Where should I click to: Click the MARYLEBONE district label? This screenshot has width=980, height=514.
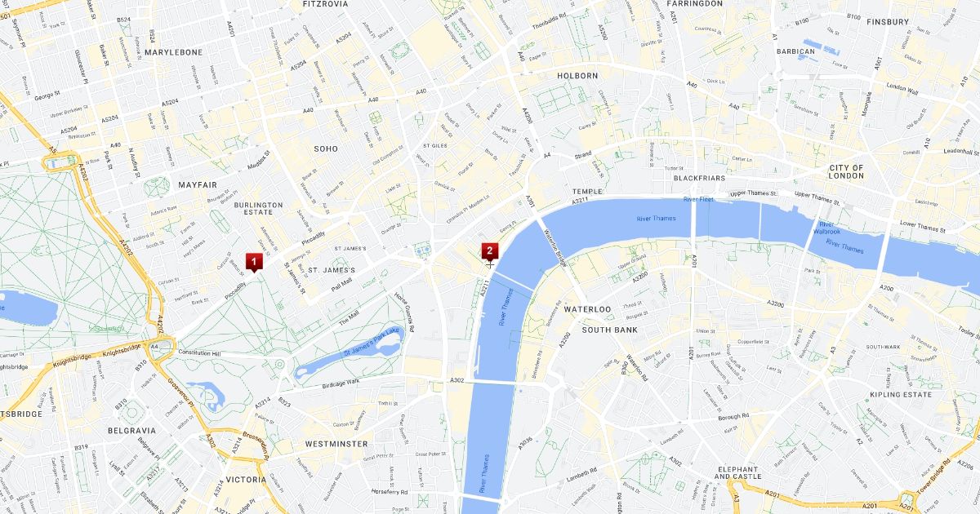point(176,52)
